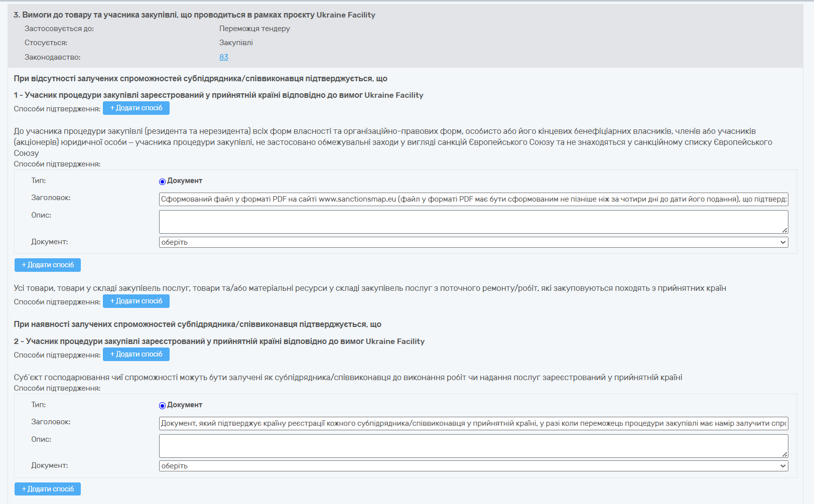The image size is (814, 504).
Task: Open legislation link 83
Action: (224, 57)
